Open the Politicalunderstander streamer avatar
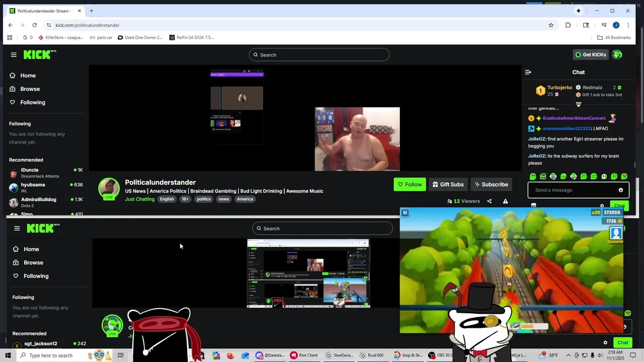The height and width of the screenshot is (362, 644). tap(109, 189)
